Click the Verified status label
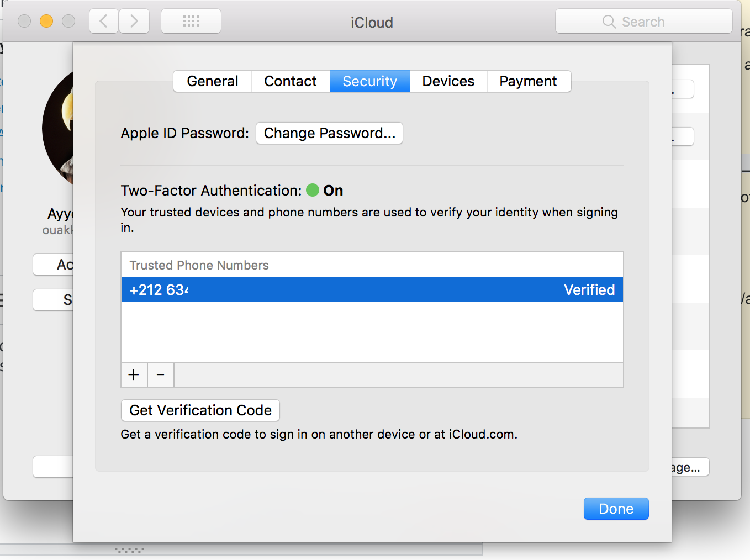The width and height of the screenshot is (750, 560). [x=589, y=289]
